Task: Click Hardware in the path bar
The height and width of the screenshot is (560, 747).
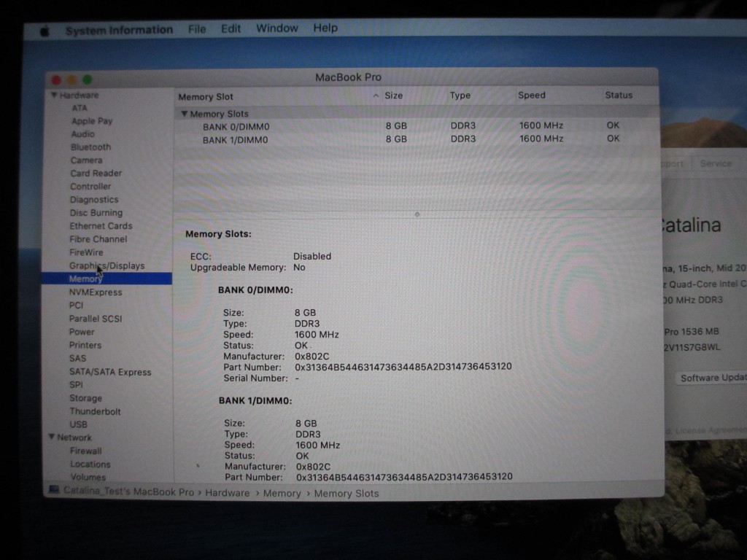Action: 228,493
